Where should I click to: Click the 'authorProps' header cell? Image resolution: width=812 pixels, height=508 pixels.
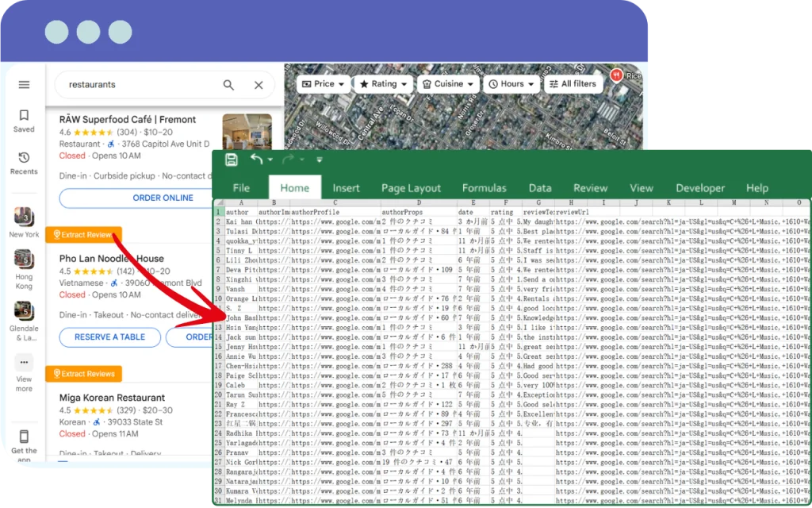(419, 212)
